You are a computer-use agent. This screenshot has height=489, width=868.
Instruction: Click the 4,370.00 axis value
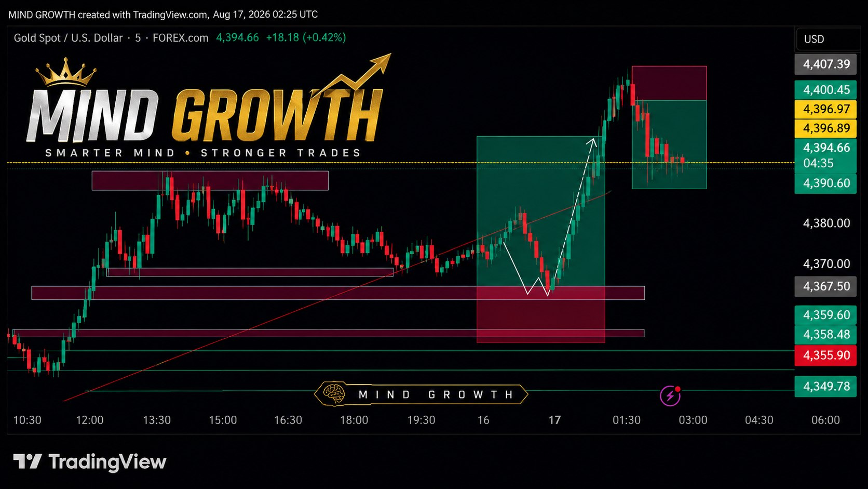pyautogui.click(x=826, y=264)
